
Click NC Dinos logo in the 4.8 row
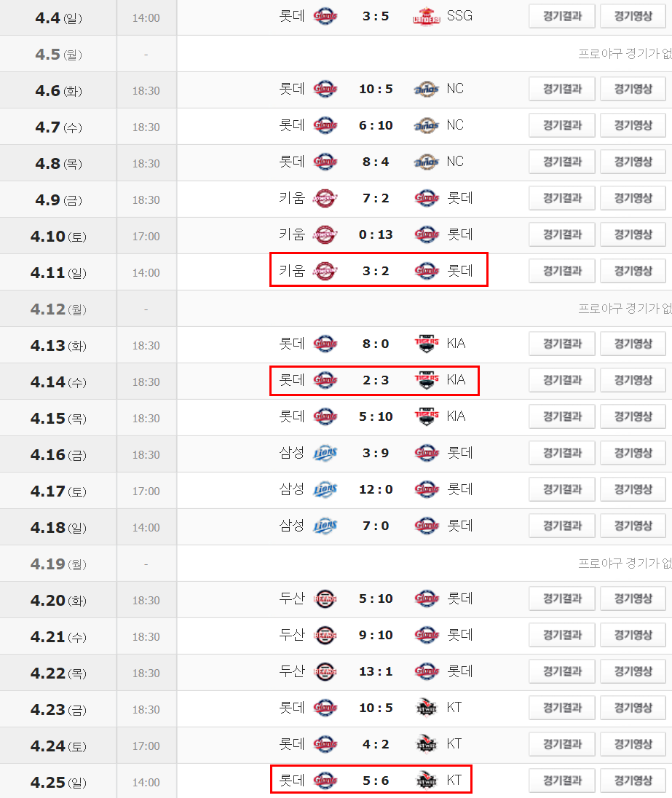[x=427, y=162]
